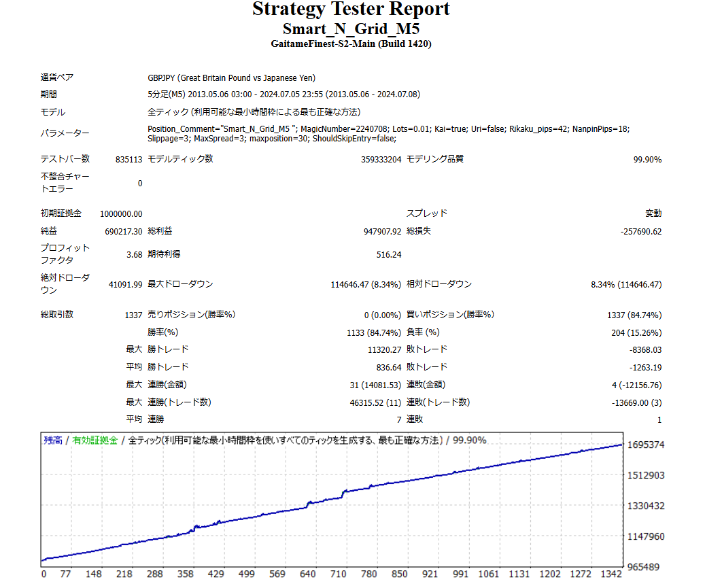Click the chart axis value 1512903
The image size is (722, 588).
click(646, 475)
